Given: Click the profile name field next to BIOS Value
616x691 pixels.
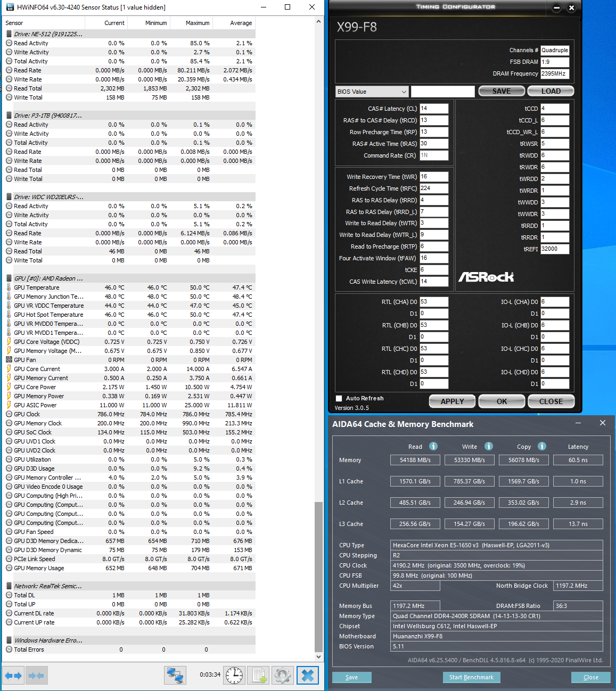Looking at the screenshot, I should click(x=442, y=92).
